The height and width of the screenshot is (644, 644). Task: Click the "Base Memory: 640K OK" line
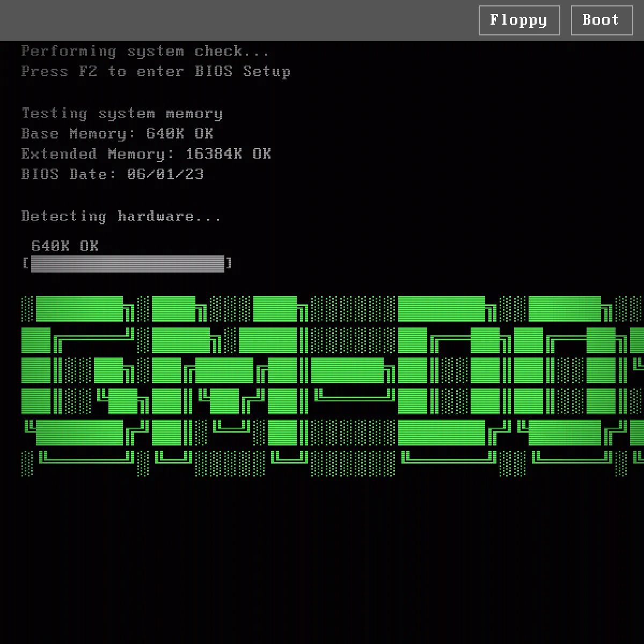point(117,134)
